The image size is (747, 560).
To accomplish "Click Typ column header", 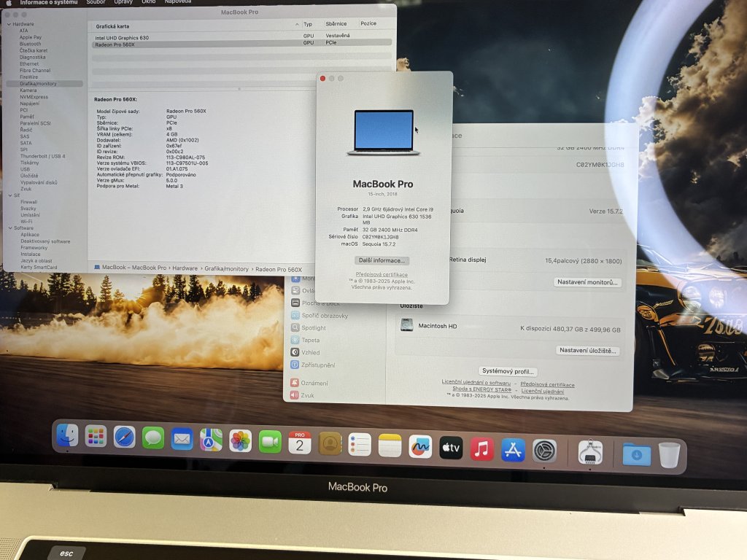I will pyautogui.click(x=308, y=24).
